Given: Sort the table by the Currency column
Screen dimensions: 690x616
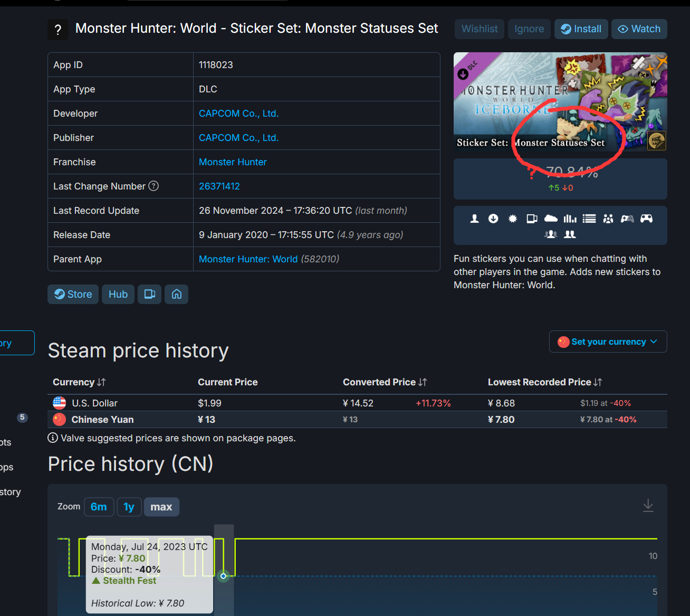Looking at the screenshot, I should (x=79, y=382).
